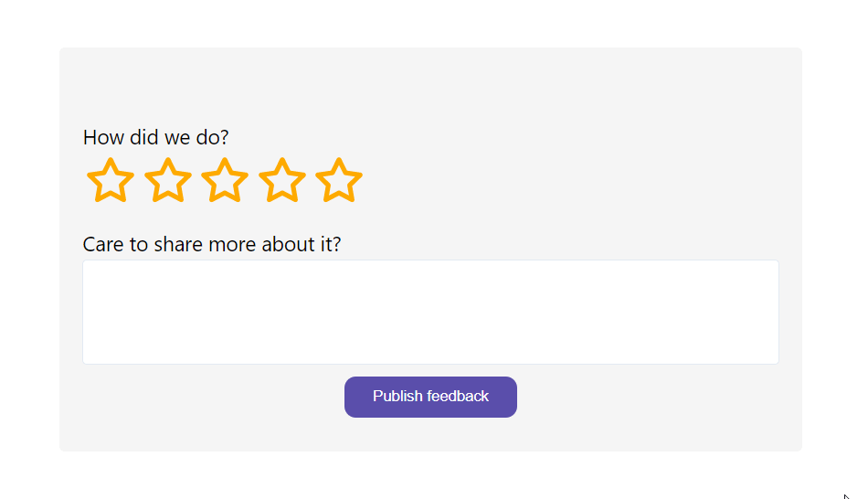
Task: Set the rating to three stars
Action: coord(225,180)
